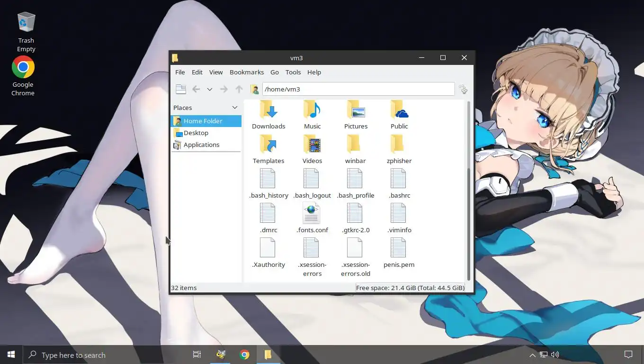Open the Tools menu
Viewport: 644px width, 364px height.
pyautogui.click(x=293, y=72)
